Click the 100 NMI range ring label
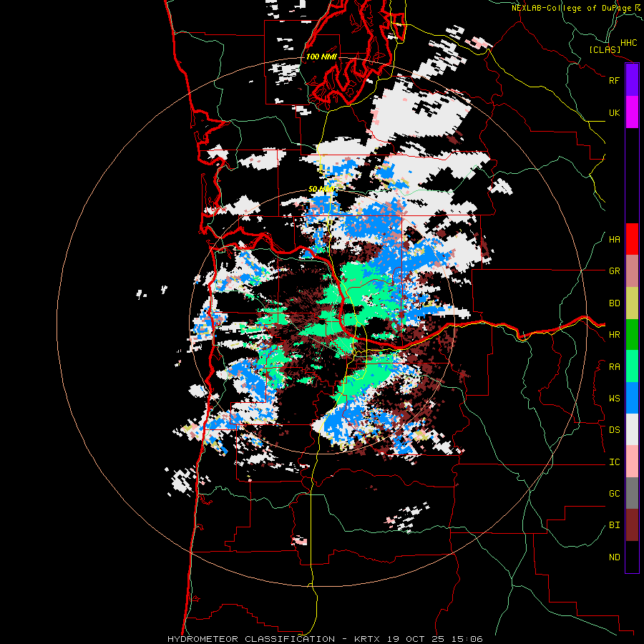 click(x=321, y=57)
